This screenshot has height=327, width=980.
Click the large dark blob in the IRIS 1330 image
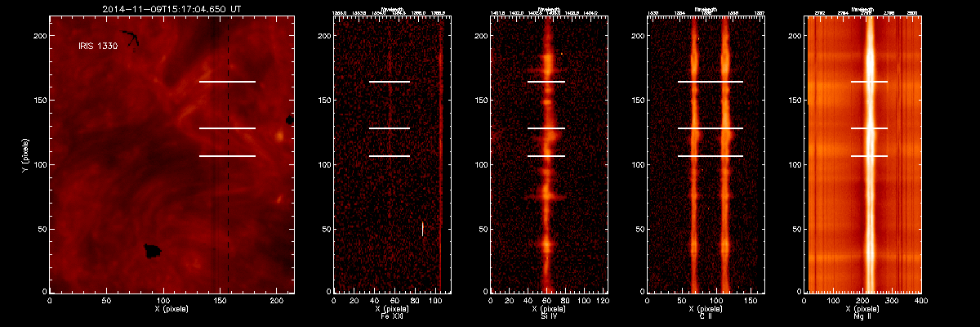point(151,251)
